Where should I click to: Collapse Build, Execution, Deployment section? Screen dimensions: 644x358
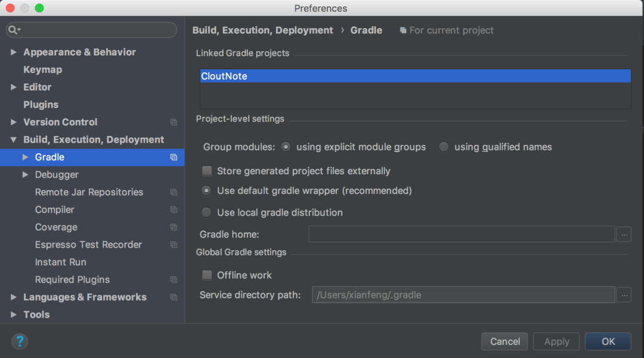coord(14,140)
